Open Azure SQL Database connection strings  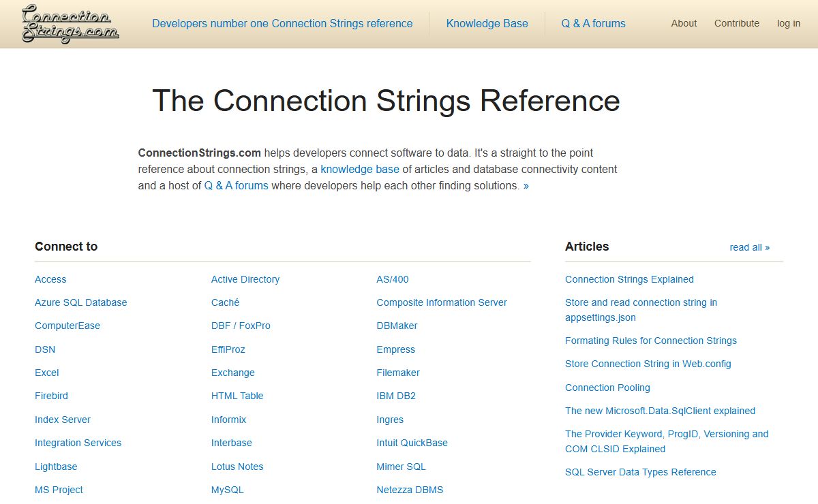point(80,302)
